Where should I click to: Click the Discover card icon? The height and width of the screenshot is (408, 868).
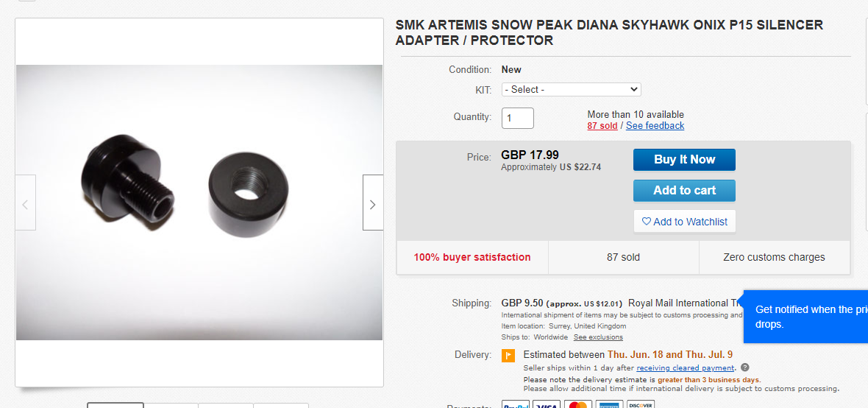pyautogui.click(x=641, y=404)
